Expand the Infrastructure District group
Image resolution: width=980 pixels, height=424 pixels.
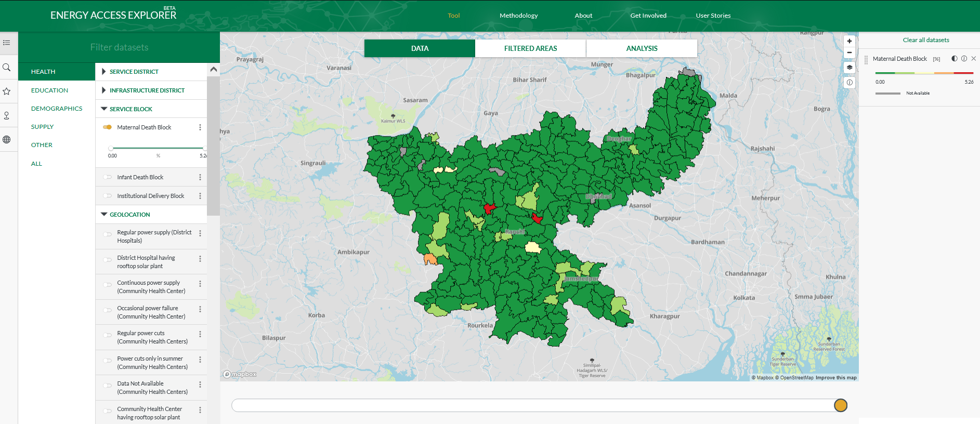(x=147, y=90)
